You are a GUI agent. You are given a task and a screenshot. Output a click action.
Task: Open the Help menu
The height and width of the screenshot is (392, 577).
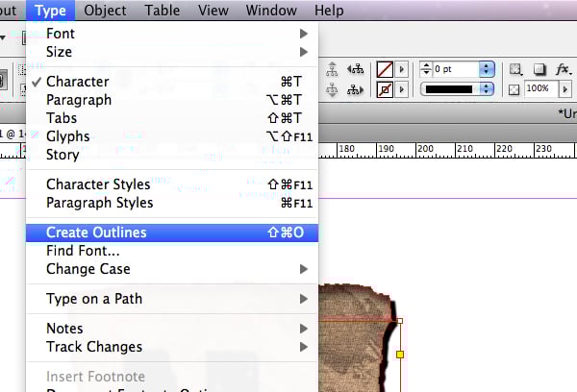[329, 11]
